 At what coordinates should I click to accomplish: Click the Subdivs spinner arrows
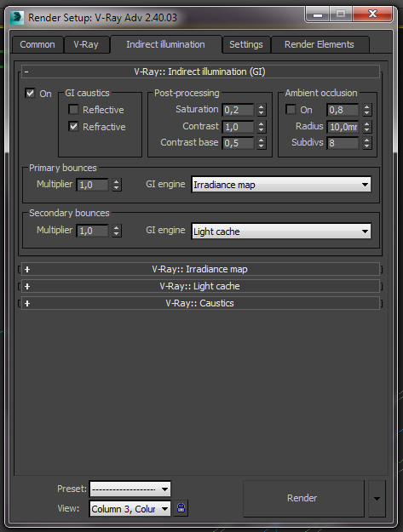(366, 143)
